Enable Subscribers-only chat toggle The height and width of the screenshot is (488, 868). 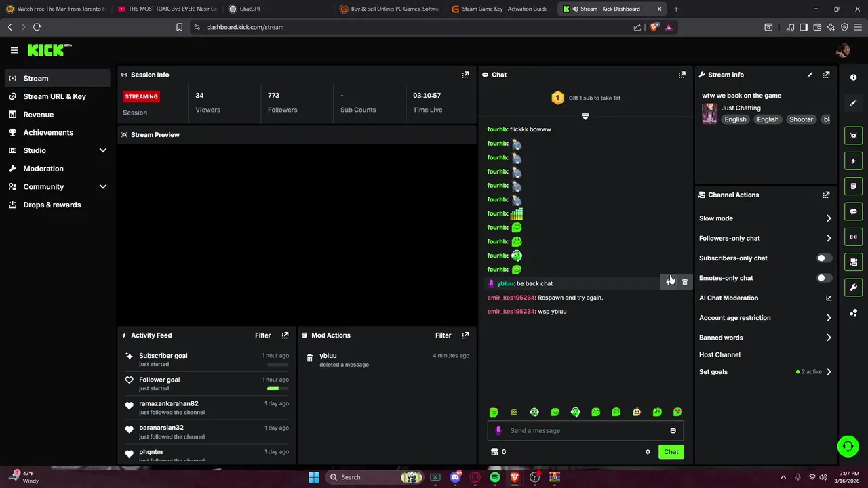pos(824,258)
